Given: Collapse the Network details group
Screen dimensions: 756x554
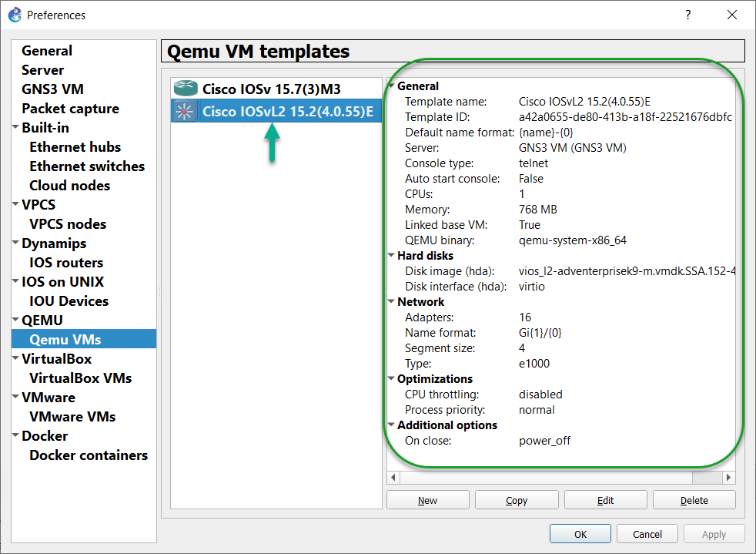Looking at the screenshot, I should [392, 301].
